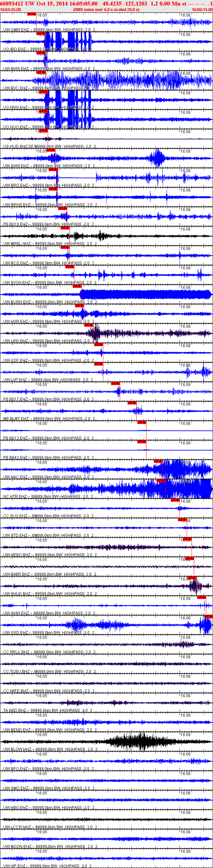Select the UW SHUK BHZ trace label
Screen dimensions: 213x868
[50, 594]
